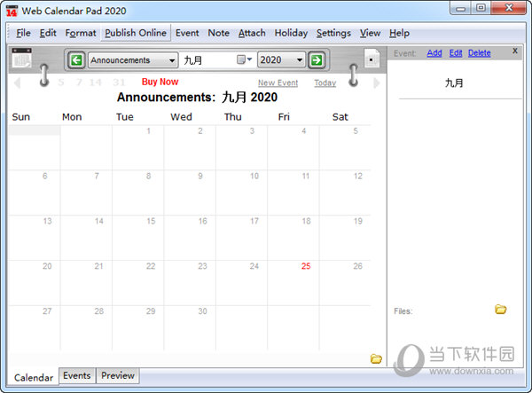Click the faded left page arrow
The width and height of the screenshot is (532, 393).
(x=17, y=83)
